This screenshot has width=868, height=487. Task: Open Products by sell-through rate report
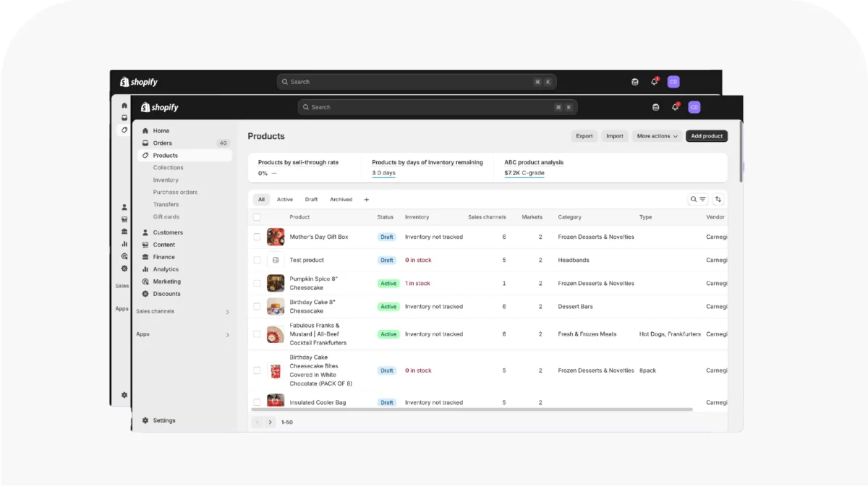pos(298,163)
